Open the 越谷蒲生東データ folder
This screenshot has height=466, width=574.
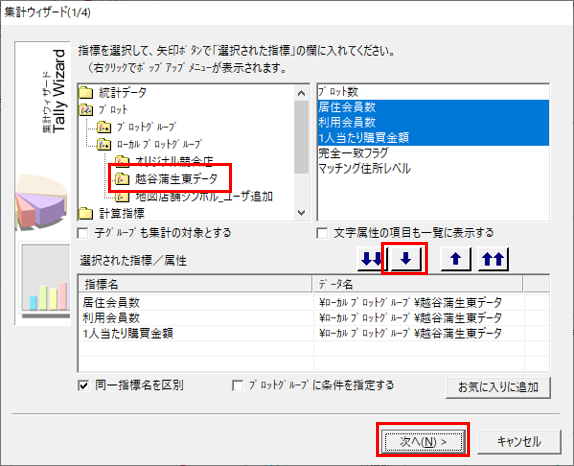[166, 179]
